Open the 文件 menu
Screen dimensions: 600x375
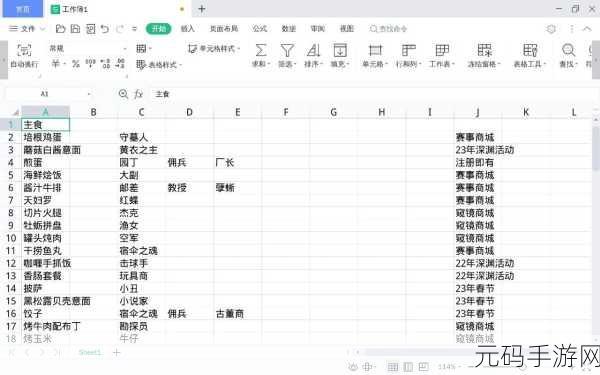[x=23, y=29]
